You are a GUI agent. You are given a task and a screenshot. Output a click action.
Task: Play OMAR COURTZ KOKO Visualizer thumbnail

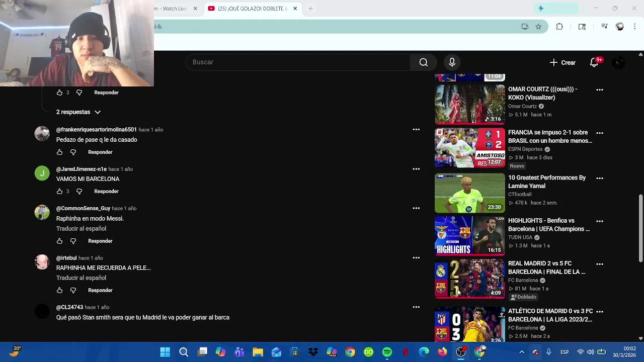pos(470,104)
